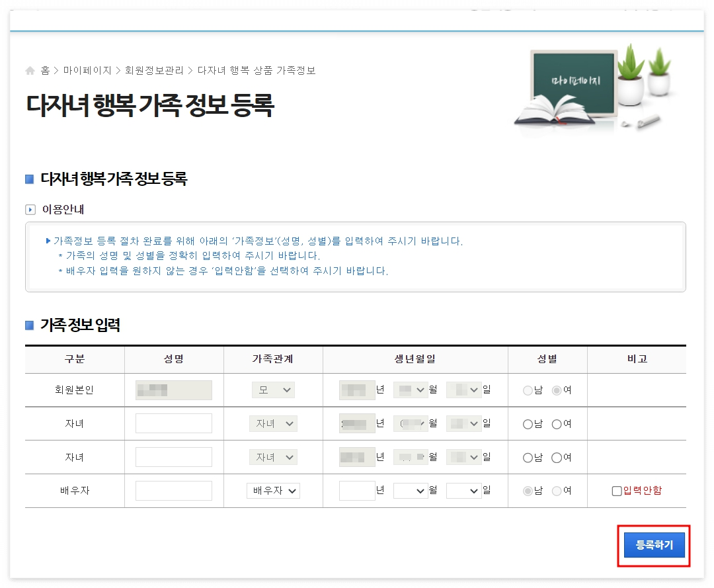Click the 성명 column header

[173, 359]
